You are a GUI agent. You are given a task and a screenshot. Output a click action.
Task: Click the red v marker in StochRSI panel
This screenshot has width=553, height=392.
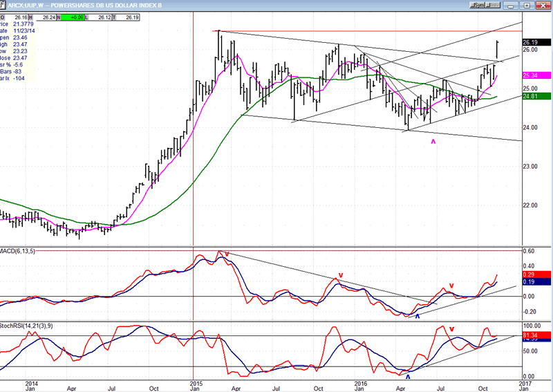pyautogui.click(x=452, y=329)
